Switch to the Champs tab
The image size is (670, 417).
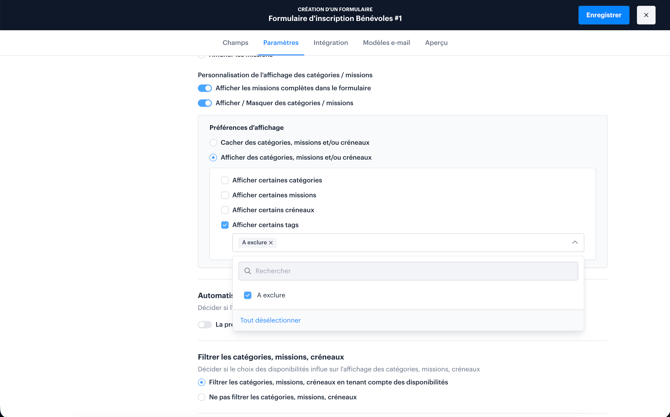[235, 43]
